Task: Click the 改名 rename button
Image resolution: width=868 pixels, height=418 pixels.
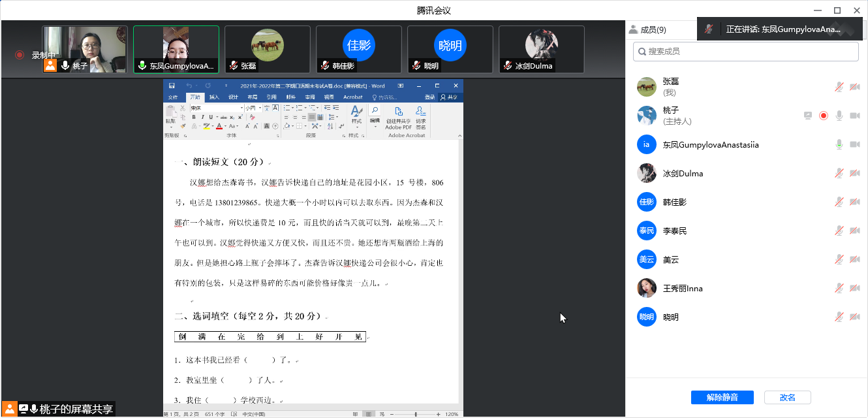Action: (x=787, y=397)
